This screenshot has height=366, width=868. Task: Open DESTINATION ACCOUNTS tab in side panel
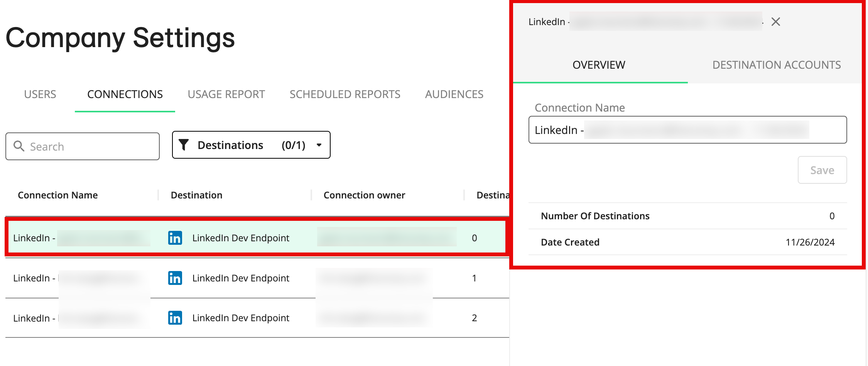pyautogui.click(x=777, y=65)
